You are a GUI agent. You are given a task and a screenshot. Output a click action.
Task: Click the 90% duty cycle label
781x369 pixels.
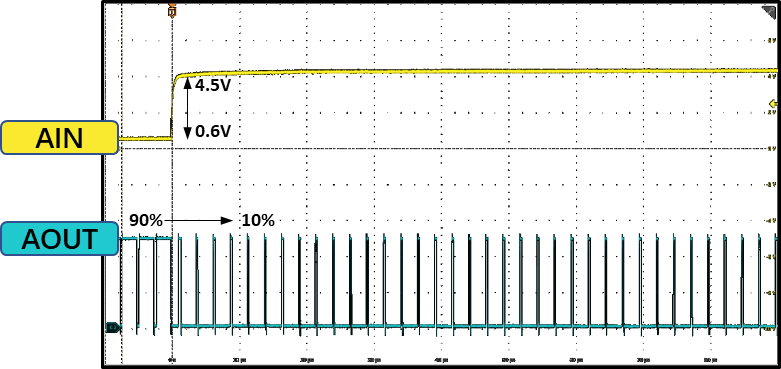[145, 220]
